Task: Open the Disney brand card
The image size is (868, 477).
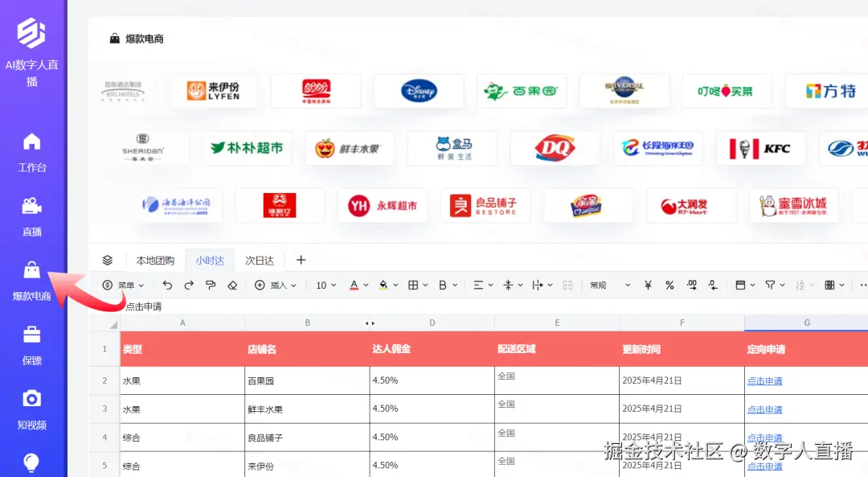Action: tap(419, 91)
